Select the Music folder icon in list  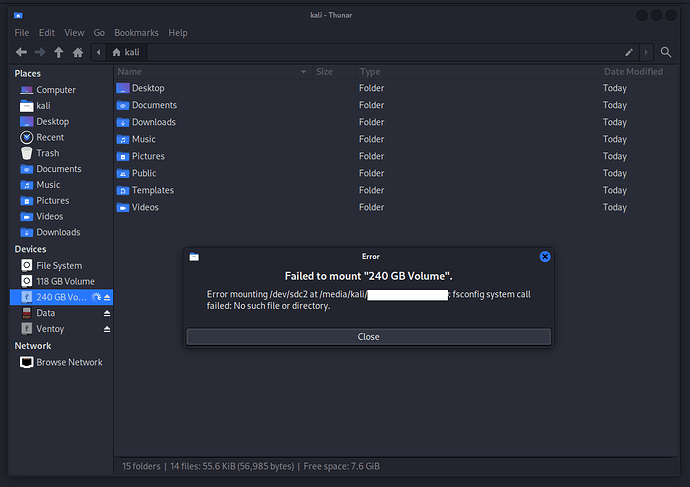(123, 139)
